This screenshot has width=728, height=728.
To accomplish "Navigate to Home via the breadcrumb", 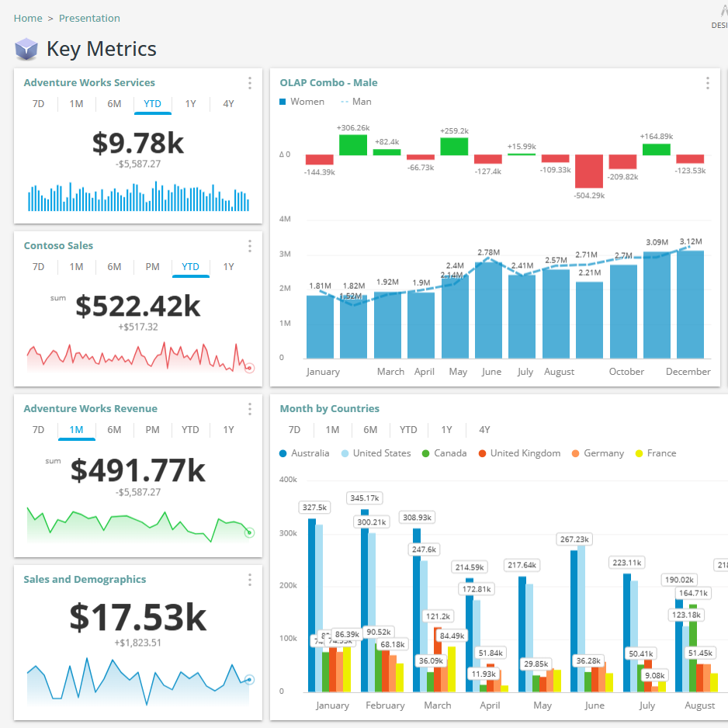I will pos(27,18).
